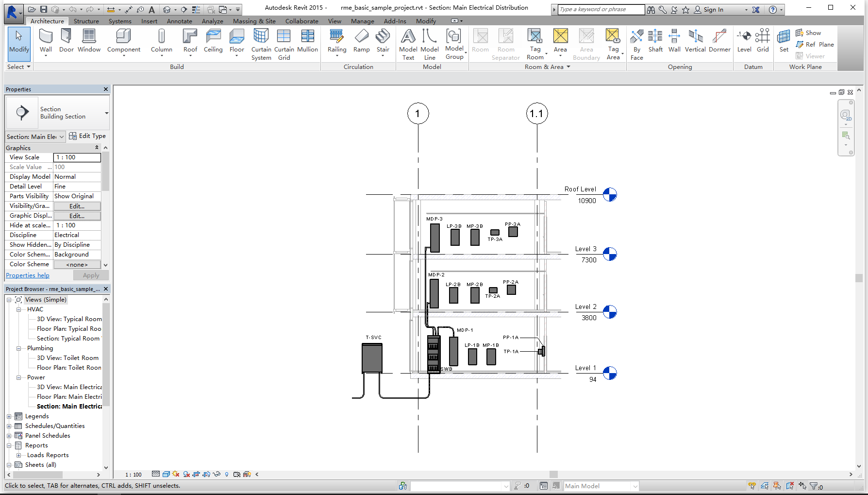The image size is (868, 495).
Task: Open the Manage ribbon tab
Action: pos(362,21)
